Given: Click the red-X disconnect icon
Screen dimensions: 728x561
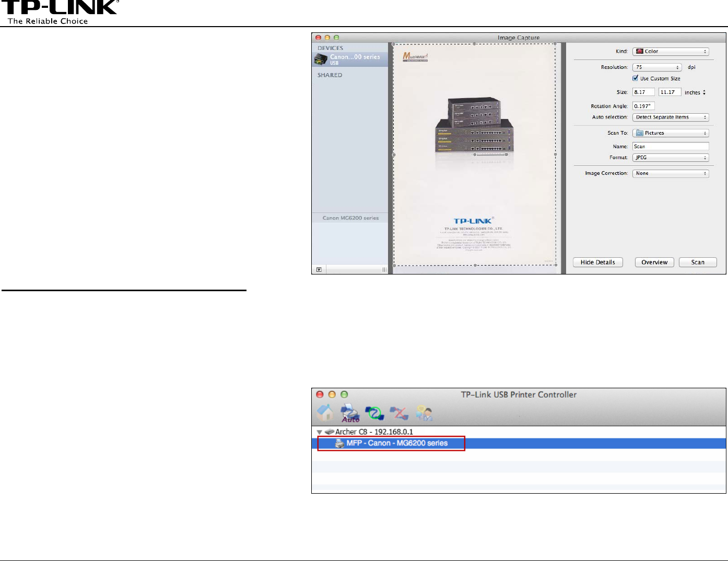Looking at the screenshot, I should 400,413.
